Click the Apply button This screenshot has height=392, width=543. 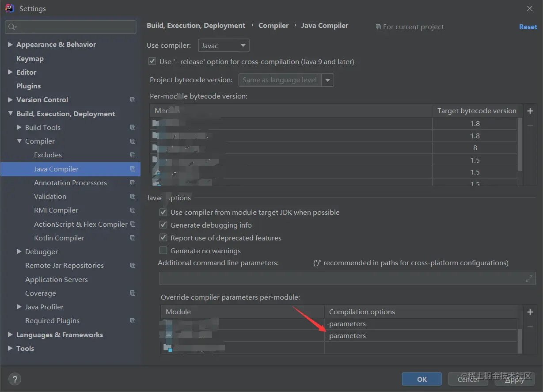(x=515, y=379)
